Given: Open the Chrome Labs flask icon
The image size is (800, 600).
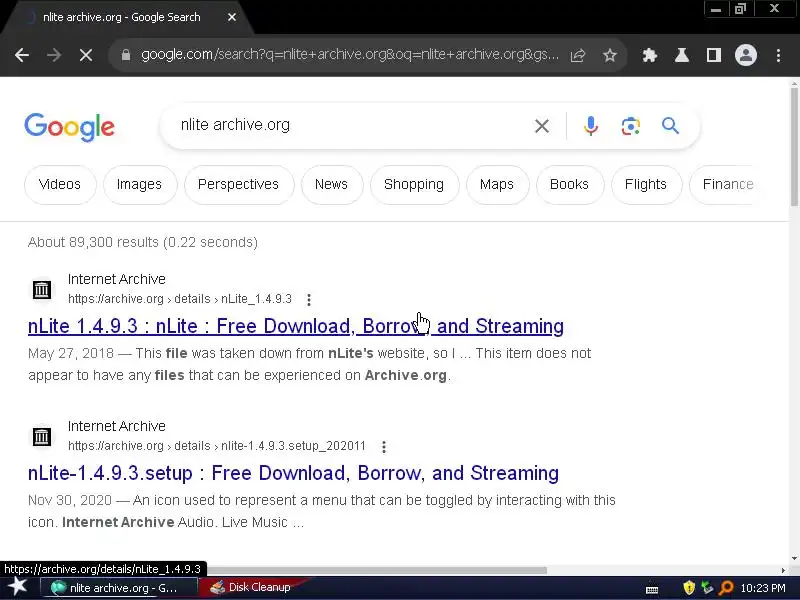Looking at the screenshot, I should [x=682, y=55].
